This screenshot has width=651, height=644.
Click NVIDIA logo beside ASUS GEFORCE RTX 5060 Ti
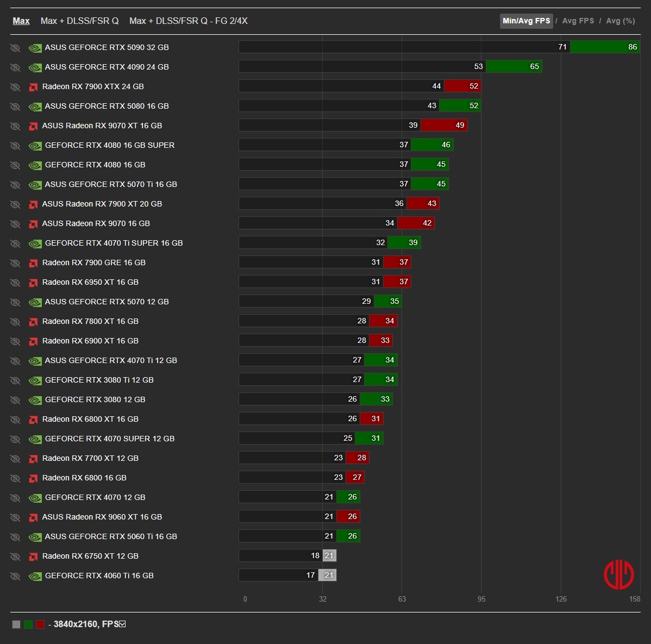pyautogui.click(x=35, y=537)
